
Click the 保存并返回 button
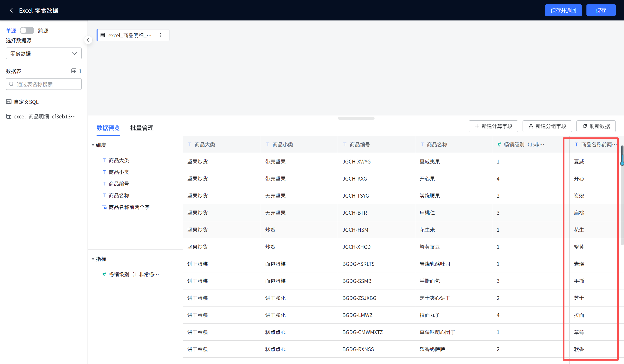tap(563, 10)
